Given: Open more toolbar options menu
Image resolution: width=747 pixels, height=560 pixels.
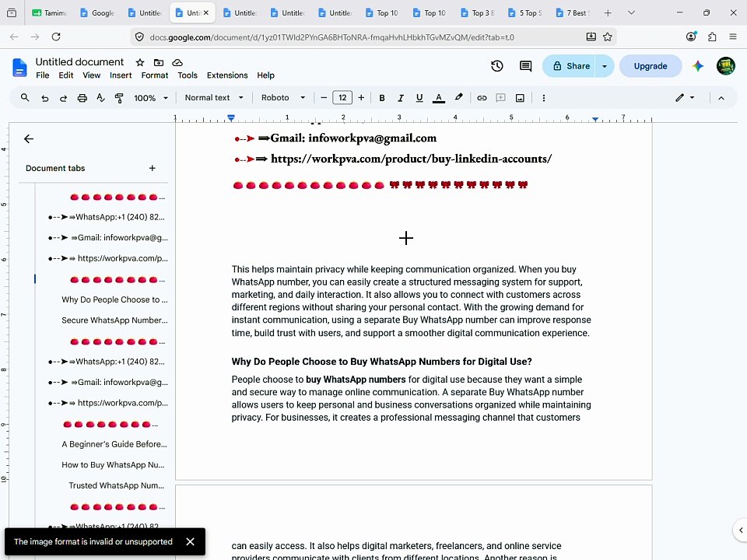Looking at the screenshot, I should click(x=544, y=98).
